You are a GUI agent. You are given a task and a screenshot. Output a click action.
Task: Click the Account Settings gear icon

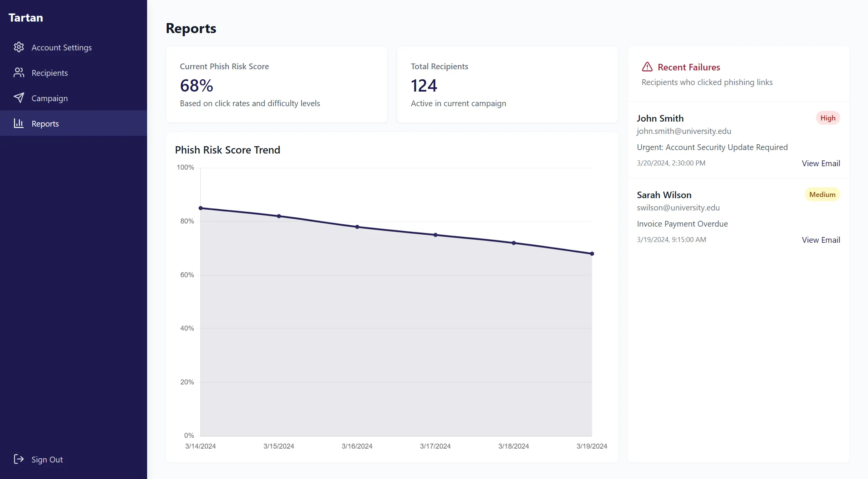tap(18, 47)
